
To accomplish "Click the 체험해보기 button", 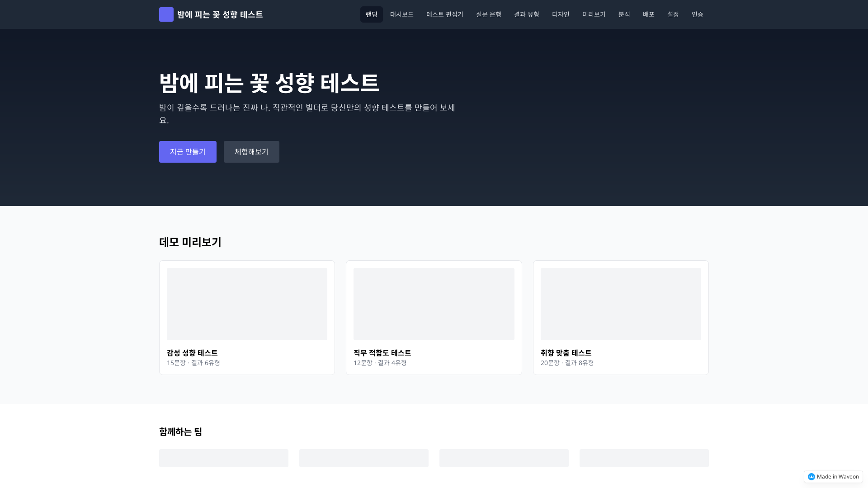I will click(x=251, y=151).
